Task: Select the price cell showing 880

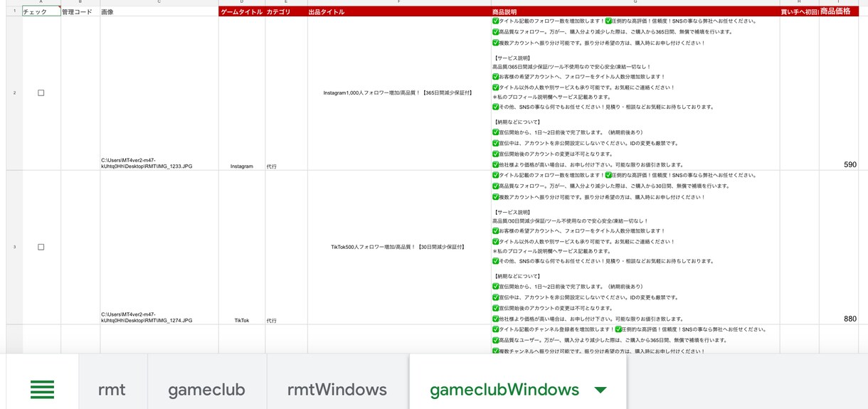Action: pos(839,247)
